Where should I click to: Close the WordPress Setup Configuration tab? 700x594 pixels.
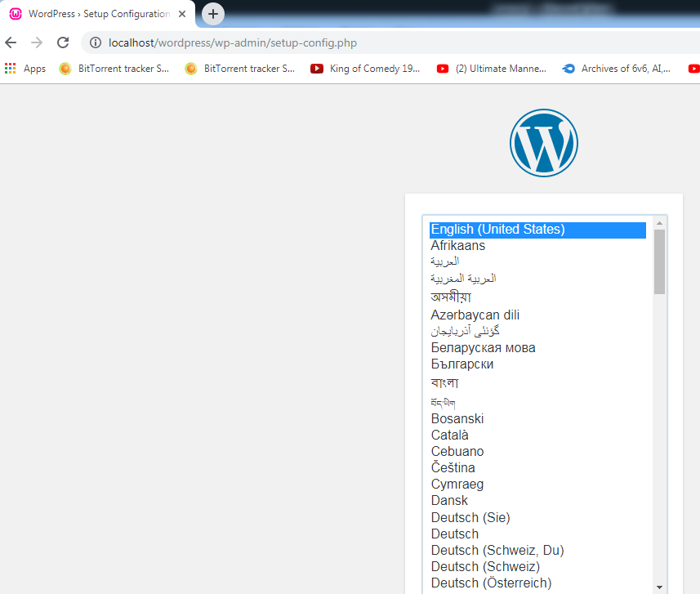[182, 14]
